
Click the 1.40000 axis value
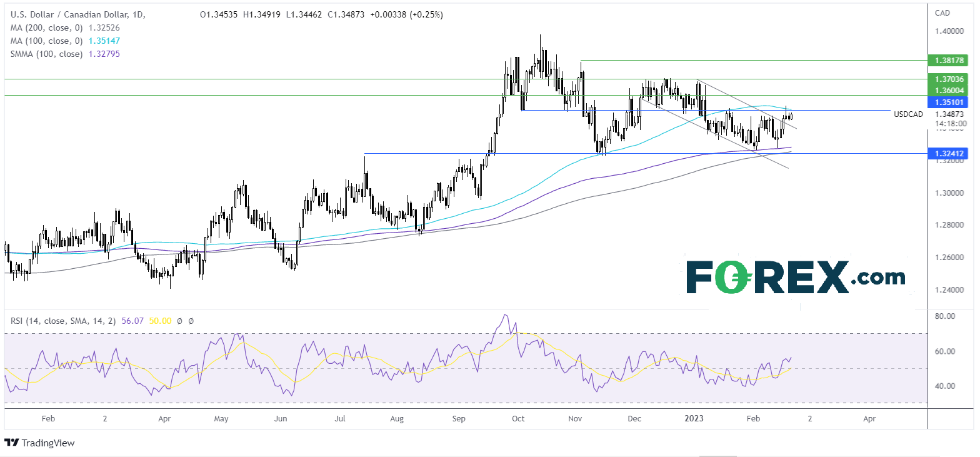pyautogui.click(x=950, y=31)
